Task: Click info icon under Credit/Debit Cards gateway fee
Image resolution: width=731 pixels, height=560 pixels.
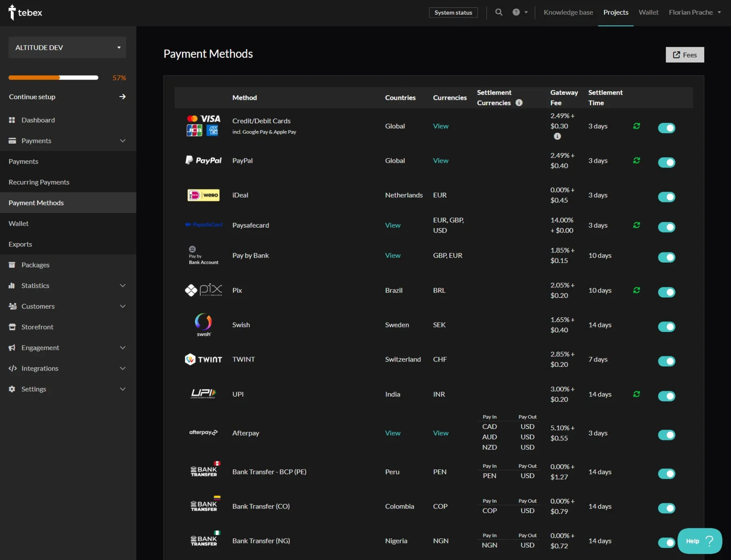Action: pos(558,136)
